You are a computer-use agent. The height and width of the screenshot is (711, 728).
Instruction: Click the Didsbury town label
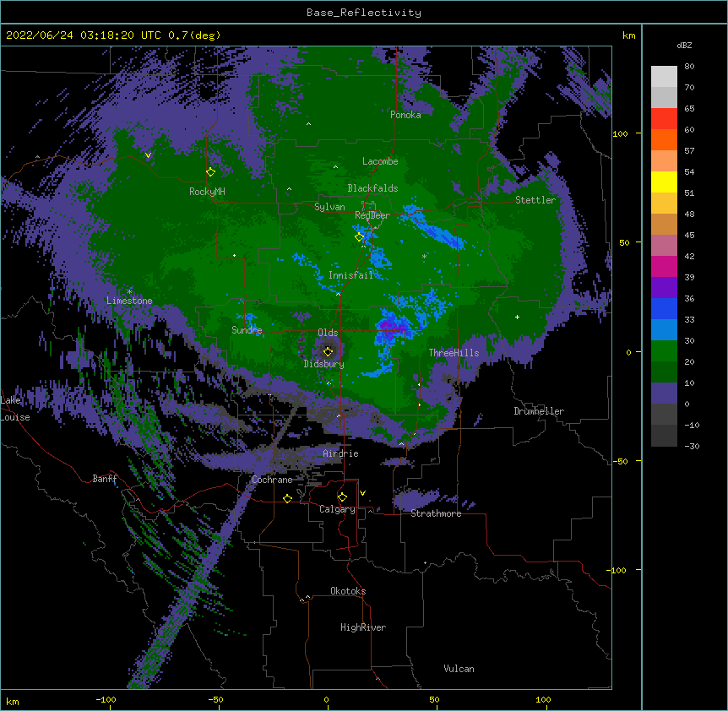pyautogui.click(x=324, y=364)
